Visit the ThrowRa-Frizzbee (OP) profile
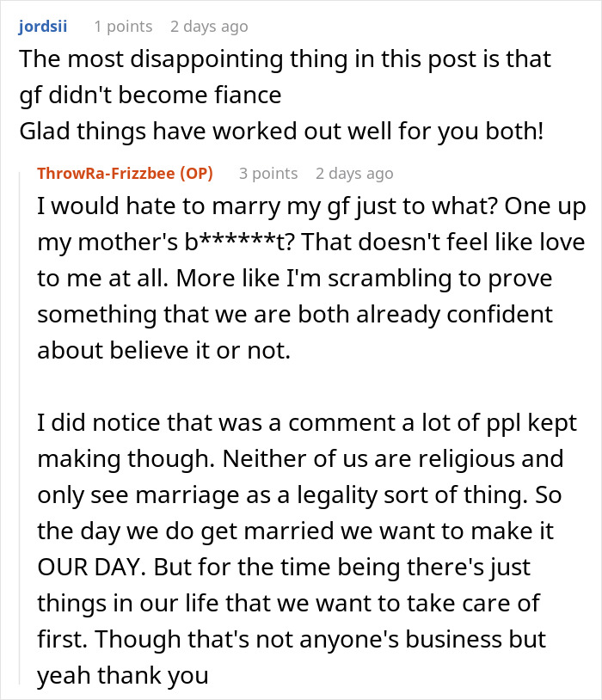Screen dimensions: 602x700 point(125,174)
